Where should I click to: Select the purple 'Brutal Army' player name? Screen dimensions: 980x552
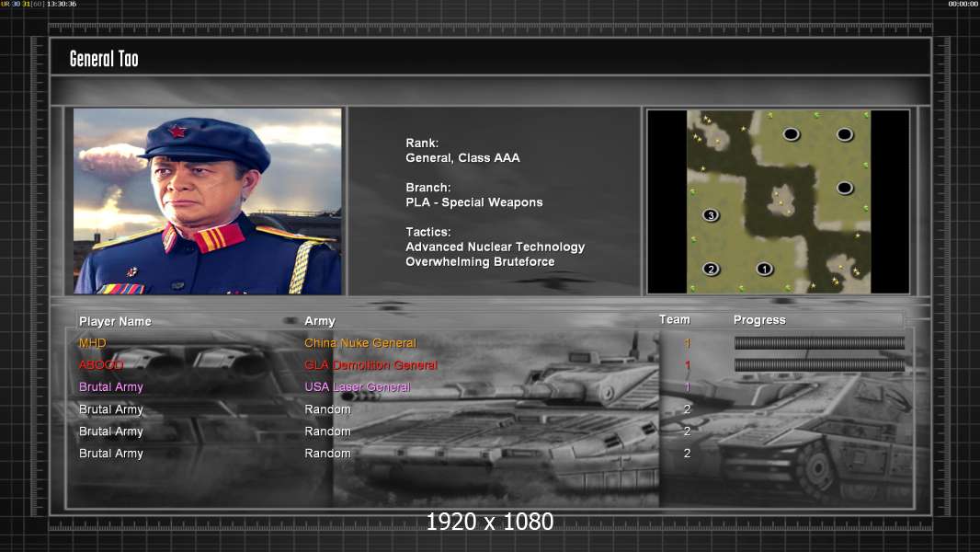pyautogui.click(x=110, y=387)
